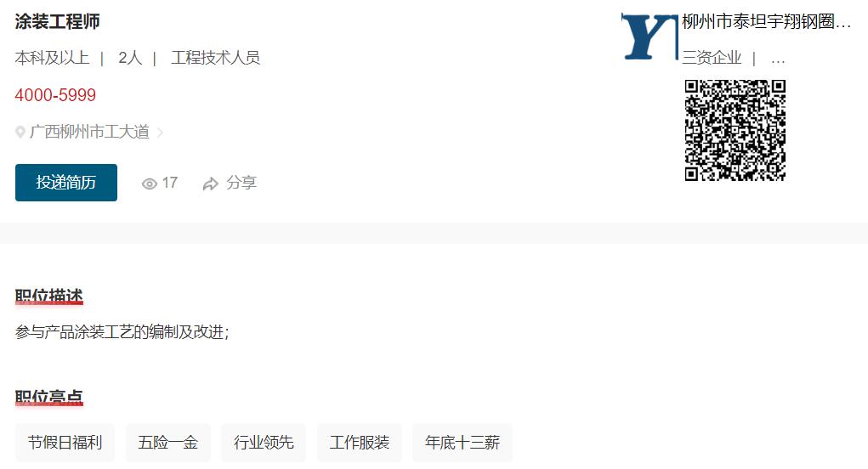Select the 工作服装 tag
Image resolution: width=868 pixels, height=469 pixels.
pyautogui.click(x=360, y=443)
